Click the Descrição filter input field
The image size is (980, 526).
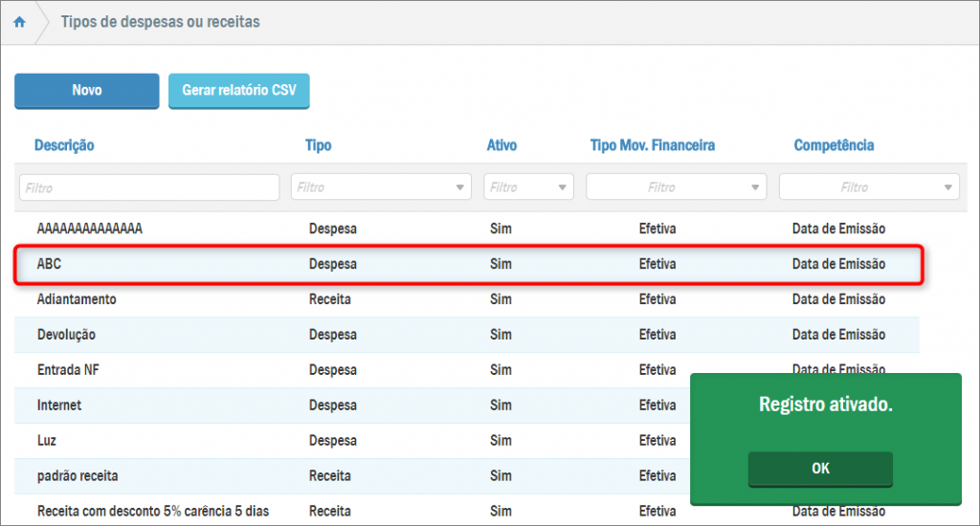coord(149,187)
